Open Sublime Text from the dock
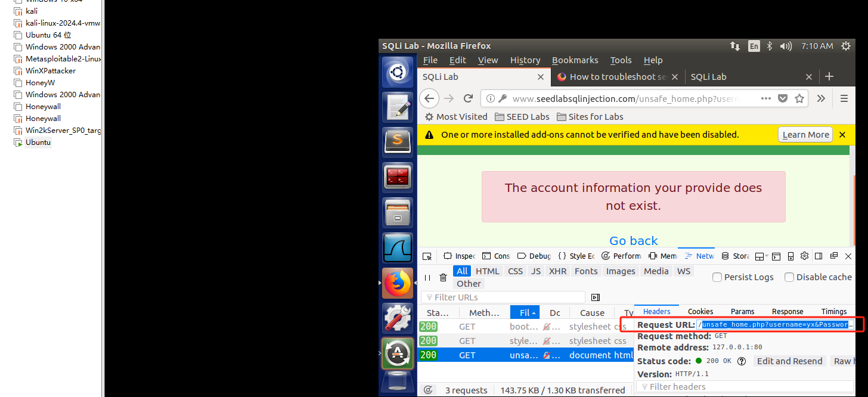The width and height of the screenshot is (868, 397). [x=397, y=142]
